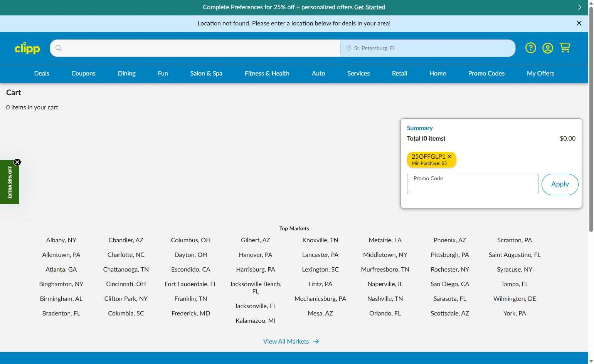Select the York, PA market
This screenshot has height=364, width=594.
click(x=515, y=313)
